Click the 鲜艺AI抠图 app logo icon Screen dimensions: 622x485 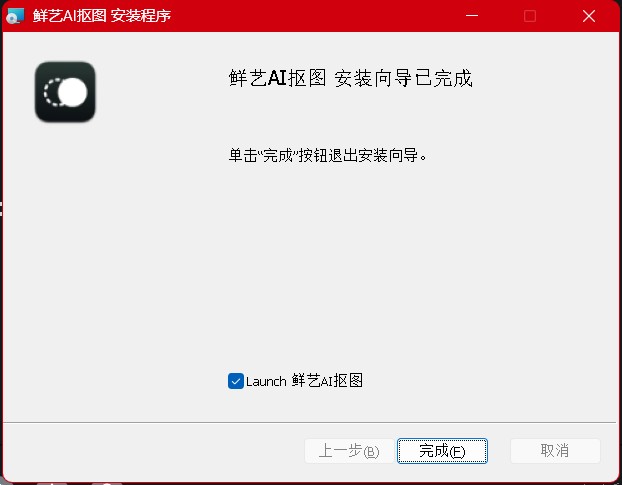[x=65, y=92]
